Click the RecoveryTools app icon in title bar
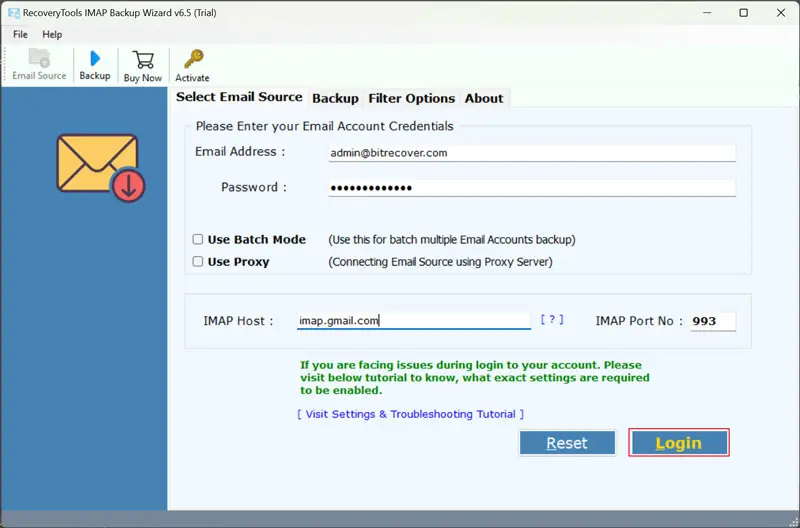The height and width of the screenshot is (528, 800). pyautogui.click(x=14, y=13)
